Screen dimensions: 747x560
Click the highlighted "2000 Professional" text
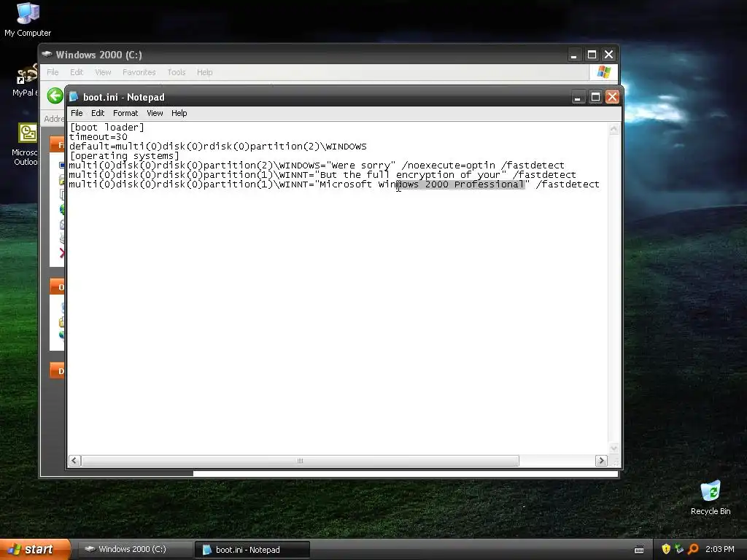(474, 184)
